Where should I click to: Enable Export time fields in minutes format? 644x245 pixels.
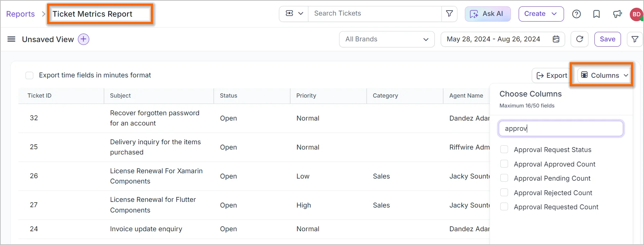(x=29, y=75)
